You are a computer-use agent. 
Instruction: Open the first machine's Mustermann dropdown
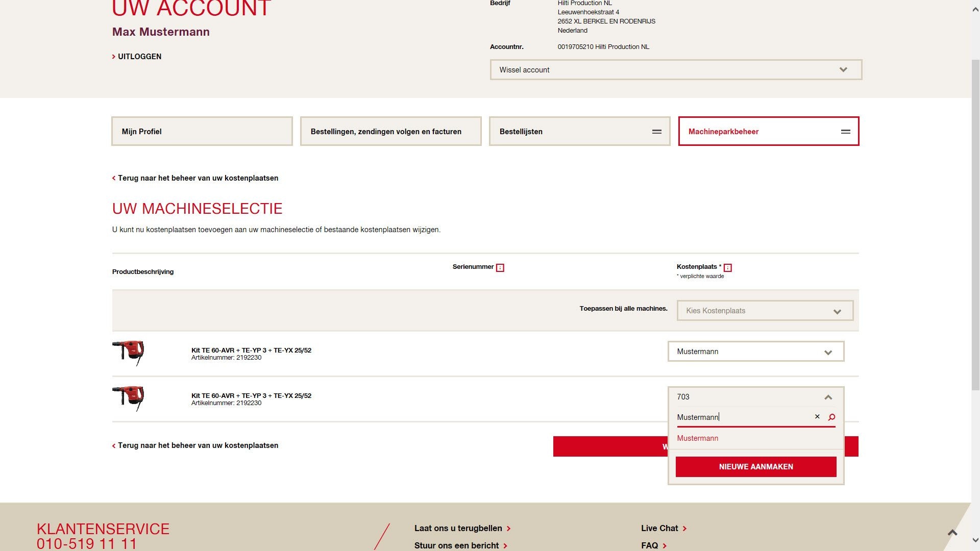point(756,352)
